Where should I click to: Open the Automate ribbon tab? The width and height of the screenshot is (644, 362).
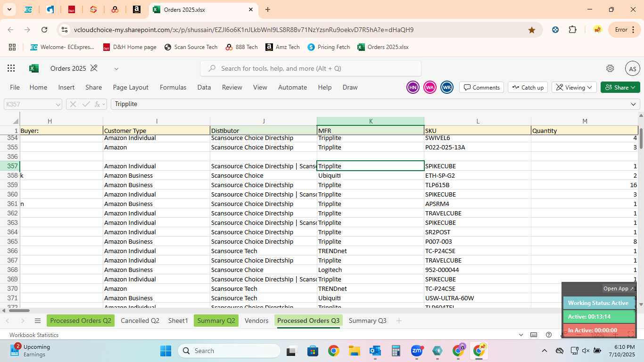tap(292, 87)
